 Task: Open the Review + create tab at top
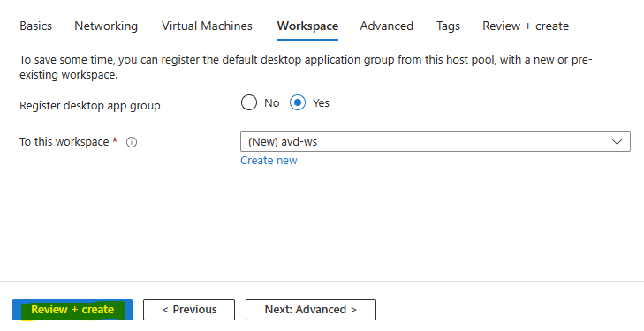click(x=526, y=26)
